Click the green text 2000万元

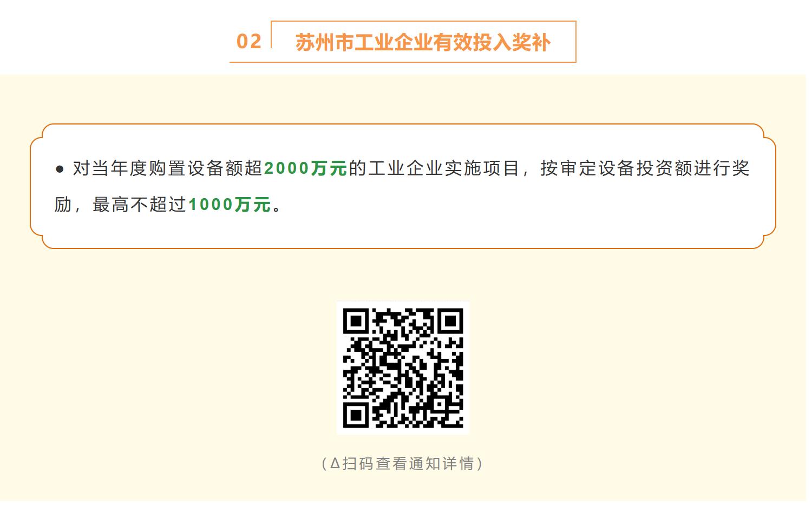[305, 168]
